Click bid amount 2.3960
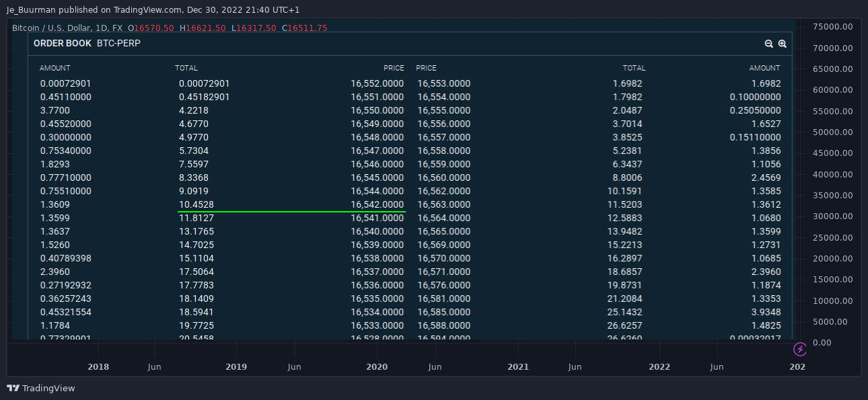Image resolution: width=868 pixels, height=400 pixels. point(55,272)
